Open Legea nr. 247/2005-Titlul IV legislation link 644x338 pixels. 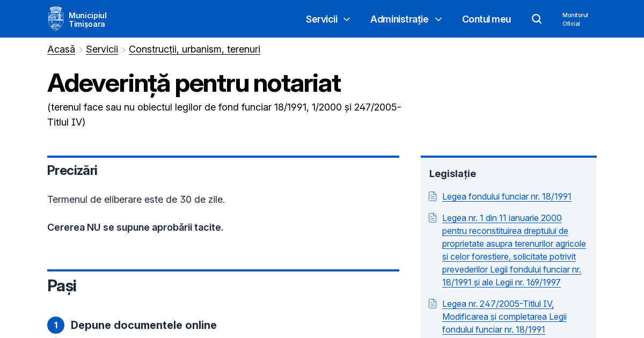pyautogui.click(x=504, y=317)
